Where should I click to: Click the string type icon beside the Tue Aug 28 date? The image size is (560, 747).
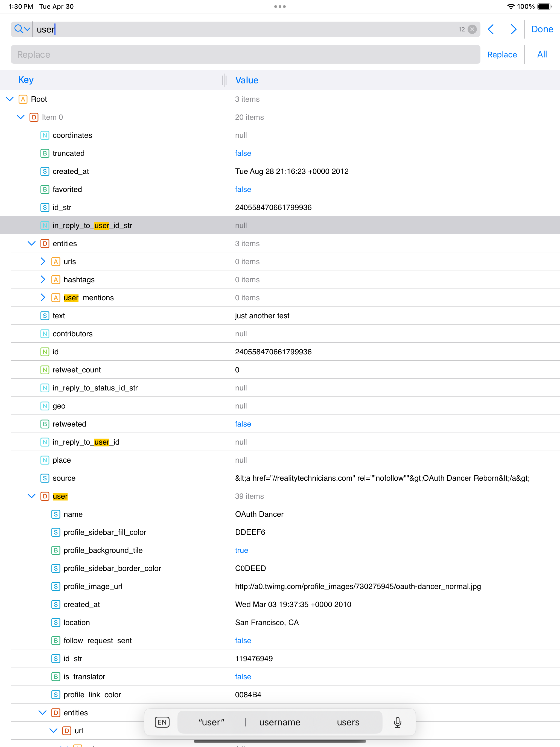[45, 171]
